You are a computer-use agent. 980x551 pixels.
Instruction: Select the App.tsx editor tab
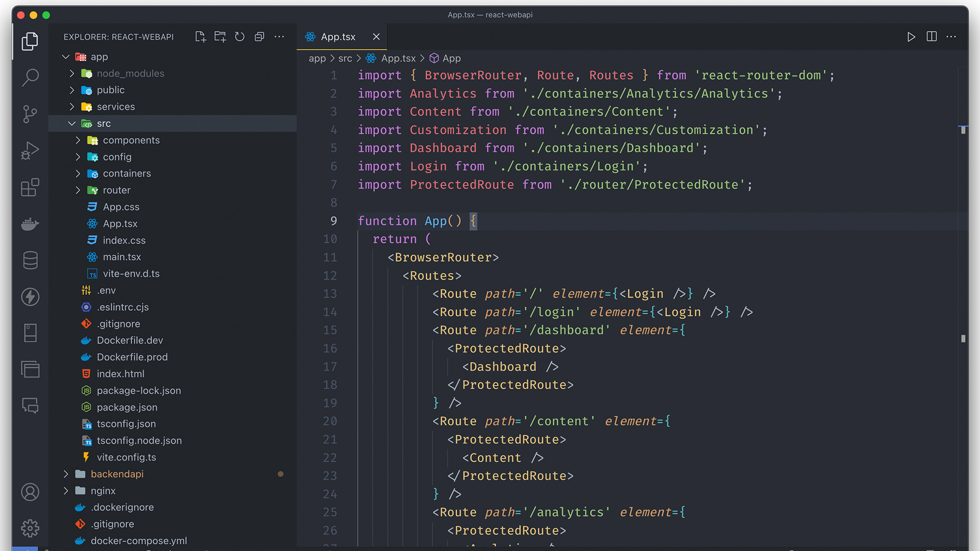coord(341,37)
